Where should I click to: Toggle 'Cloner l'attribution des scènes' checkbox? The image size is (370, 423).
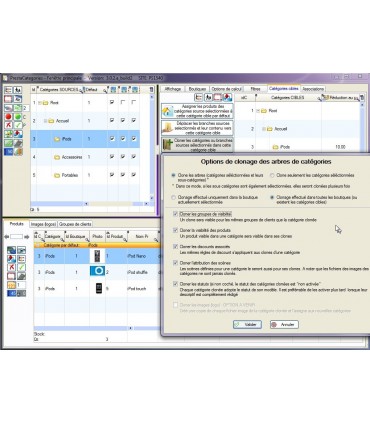tap(175, 263)
